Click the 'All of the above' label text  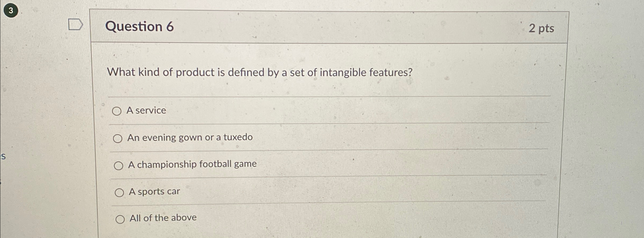162,218
